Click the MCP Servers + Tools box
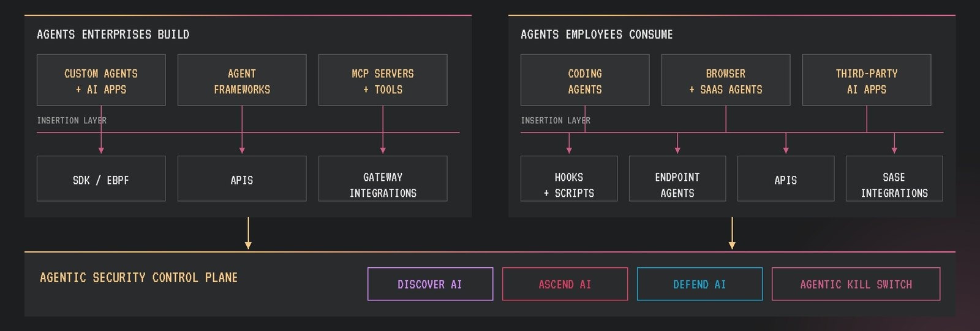Screen dimensions: 980x331 (x=383, y=80)
